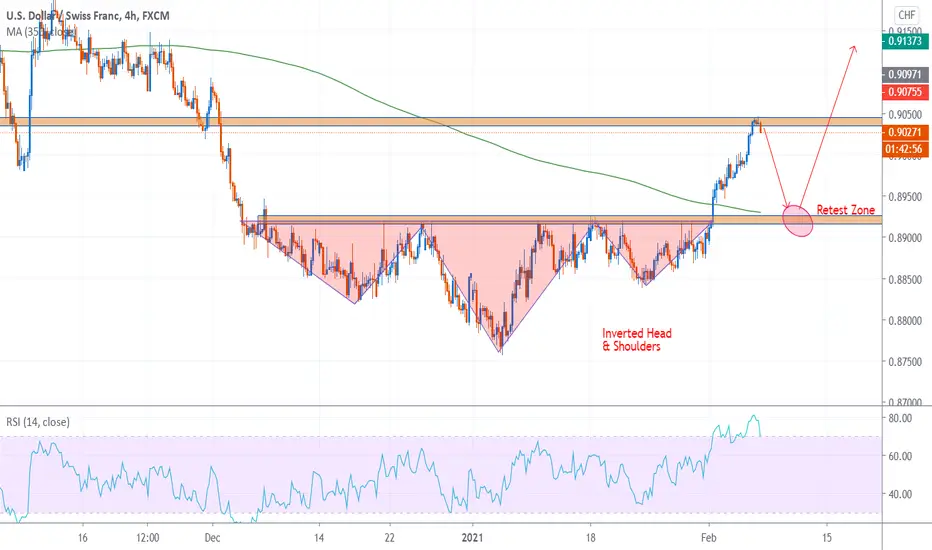The height and width of the screenshot is (550, 932).
Task: Click the 0.90500 price axis value
Action: (905, 114)
